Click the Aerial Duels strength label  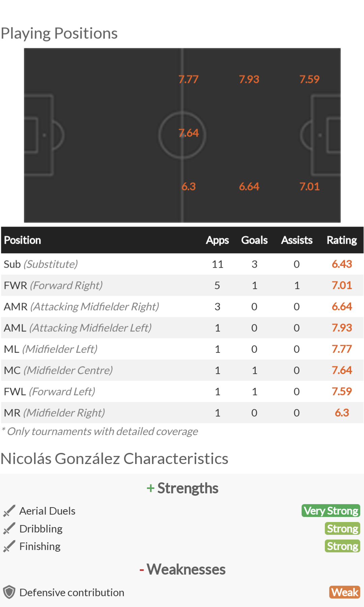point(47,511)
